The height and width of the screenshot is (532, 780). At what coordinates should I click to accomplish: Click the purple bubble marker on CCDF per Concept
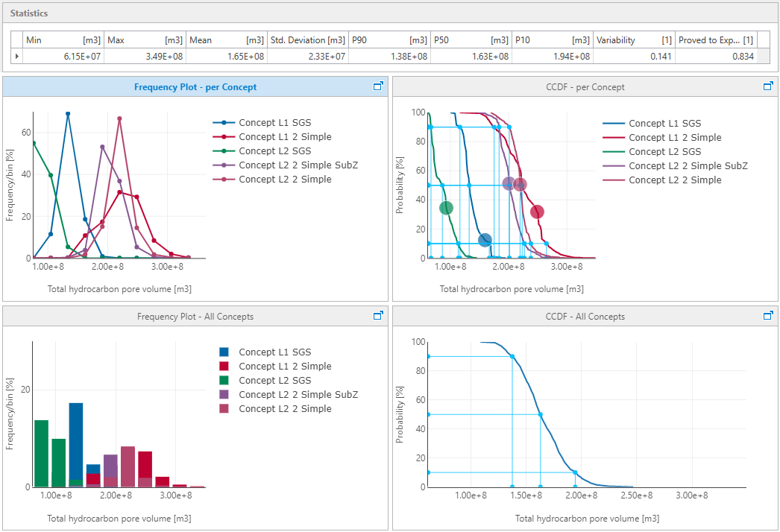pyautogui.click(x=509, y=183)
